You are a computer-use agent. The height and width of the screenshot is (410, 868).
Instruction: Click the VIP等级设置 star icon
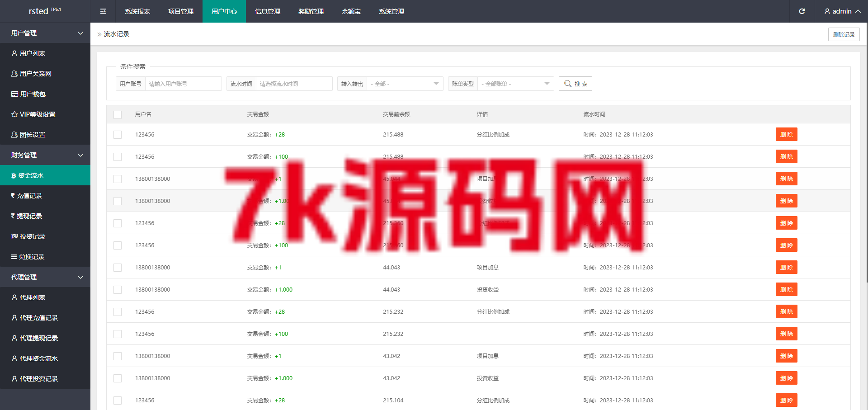(14, 114)
